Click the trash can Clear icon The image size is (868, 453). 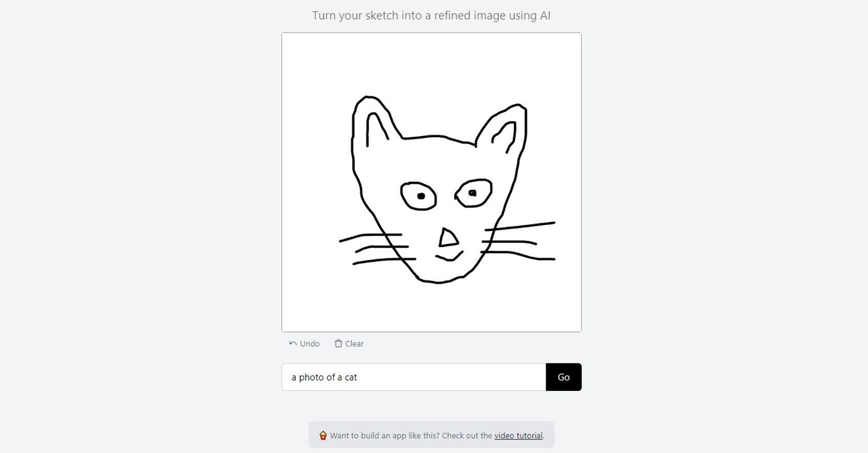coord(338,344)
